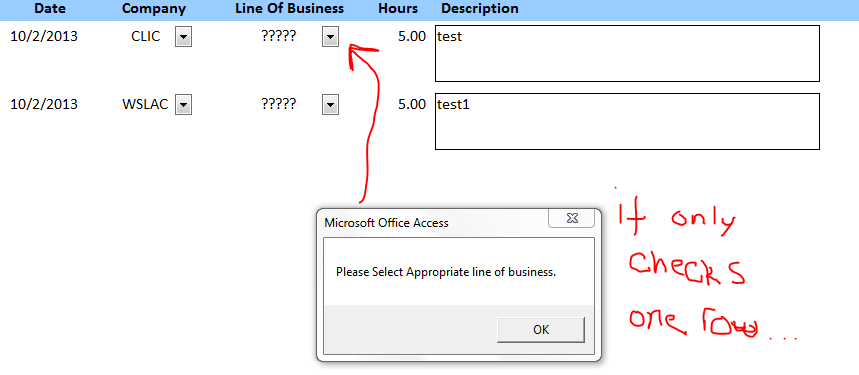This screenshot has height=375, width=859.
Task: Select the WSLAC company value field
Action: (145, 105)
